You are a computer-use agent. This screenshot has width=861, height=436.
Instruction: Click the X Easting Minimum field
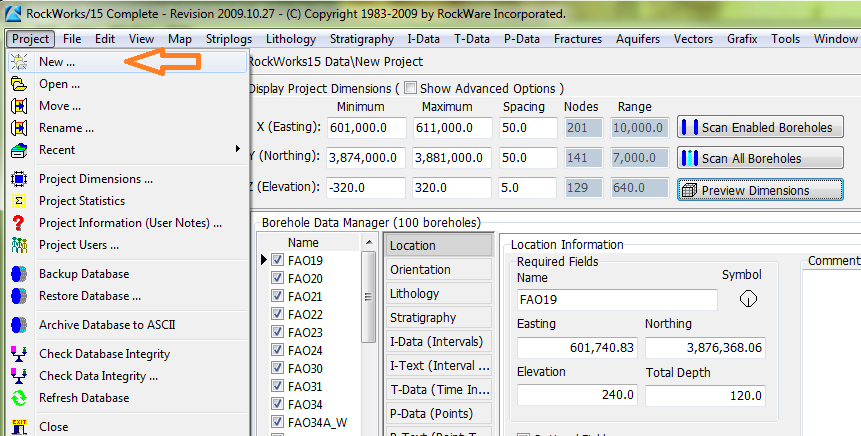[367, 127]
